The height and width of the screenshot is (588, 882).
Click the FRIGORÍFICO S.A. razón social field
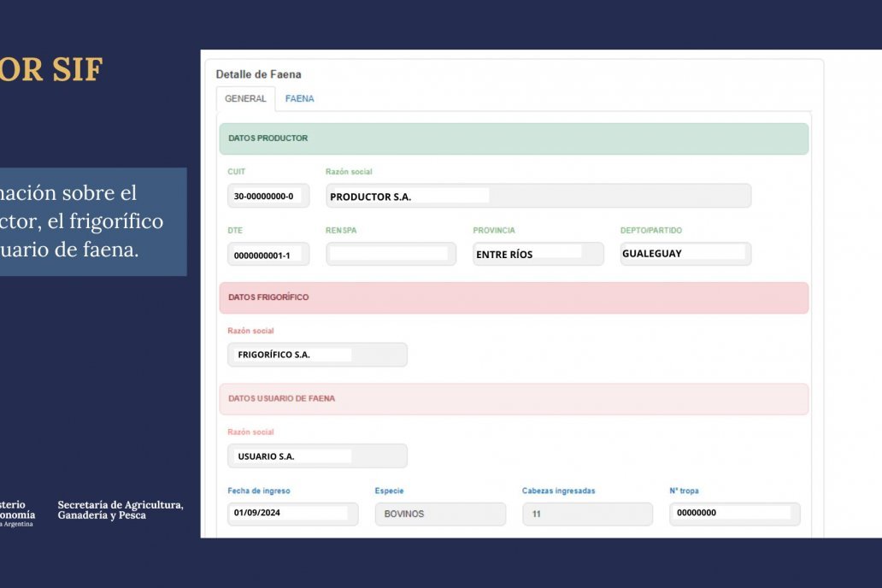click(x=317, y=355)
